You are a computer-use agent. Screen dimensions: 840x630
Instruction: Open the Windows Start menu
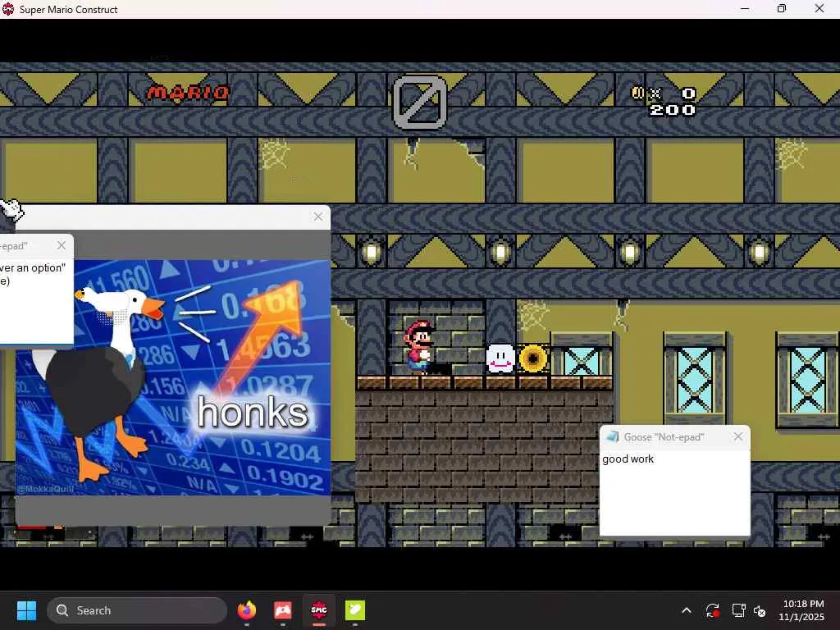(26, 610)
